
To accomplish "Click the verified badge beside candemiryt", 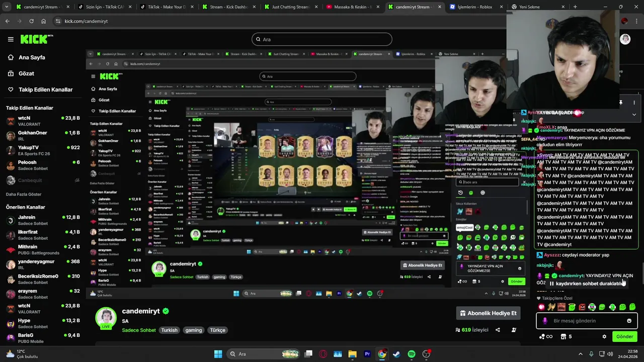I will (x=166, y=311).
